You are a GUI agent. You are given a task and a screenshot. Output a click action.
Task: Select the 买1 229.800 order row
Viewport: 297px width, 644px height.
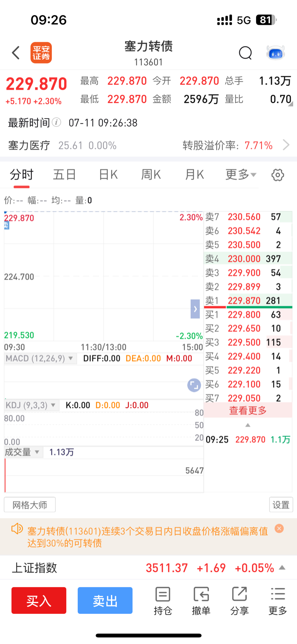248,314
